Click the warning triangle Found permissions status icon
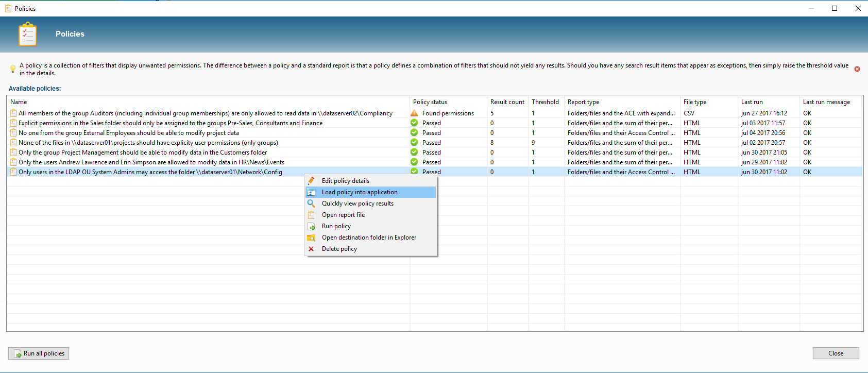The image size is (868, 373). (x=414, y=113)
